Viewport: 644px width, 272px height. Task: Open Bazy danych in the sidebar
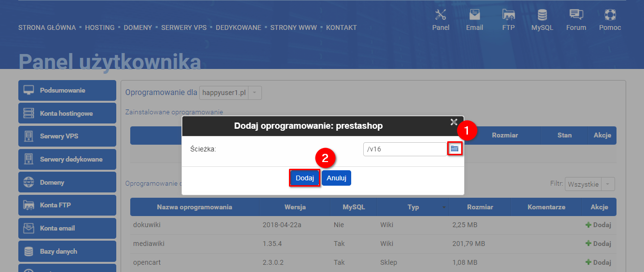(x=67, y=251)
